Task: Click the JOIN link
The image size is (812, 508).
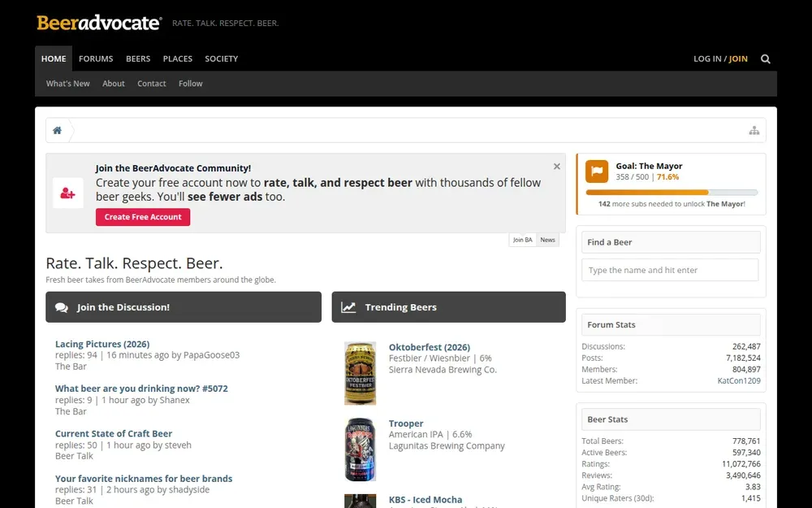Action: [738, 59]
